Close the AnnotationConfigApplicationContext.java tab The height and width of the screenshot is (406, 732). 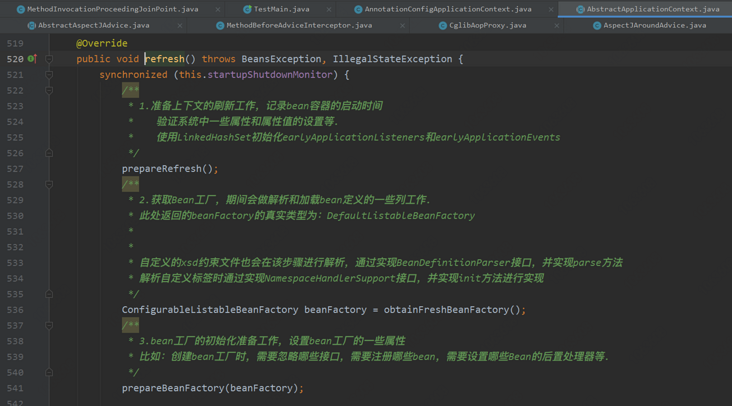point(551,9)
